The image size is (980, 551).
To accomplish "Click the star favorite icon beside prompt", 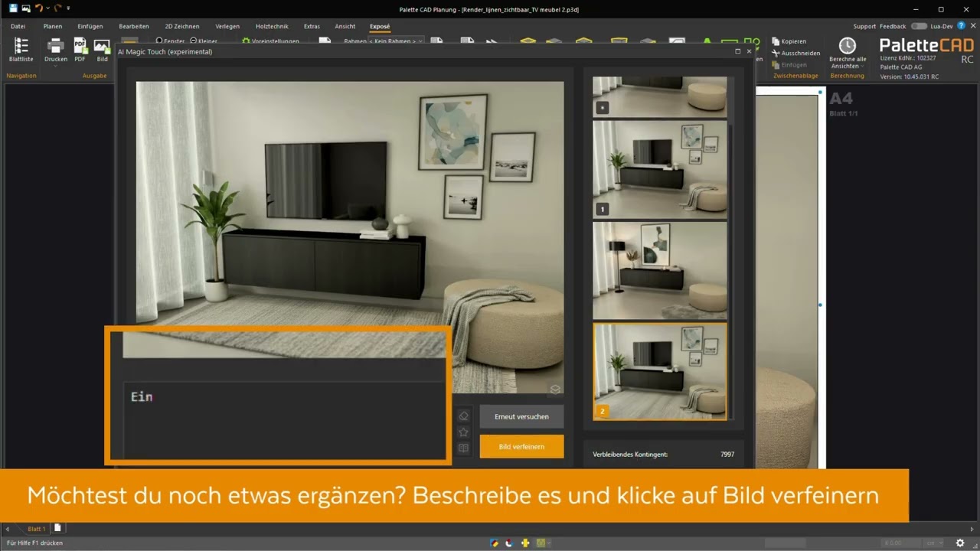I will 463,432.
